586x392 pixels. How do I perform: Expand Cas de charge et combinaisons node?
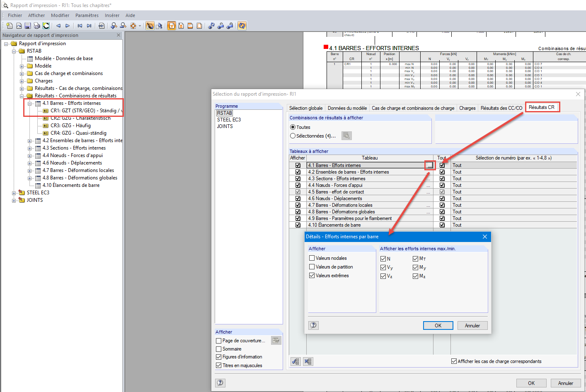[22, 73]
